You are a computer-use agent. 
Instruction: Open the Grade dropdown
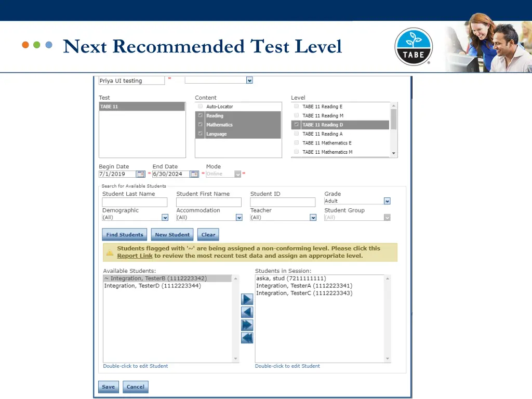click(x=387, y=201)
